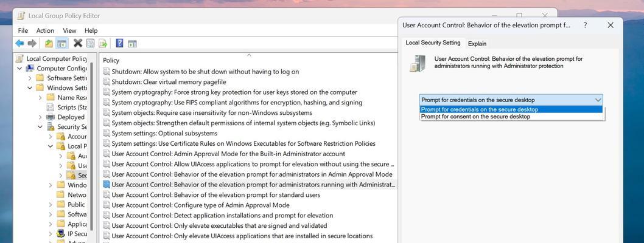Expand the Deployed Printers node
The width and height of the screenshot is (644, 243).
(x=40, y=117)
